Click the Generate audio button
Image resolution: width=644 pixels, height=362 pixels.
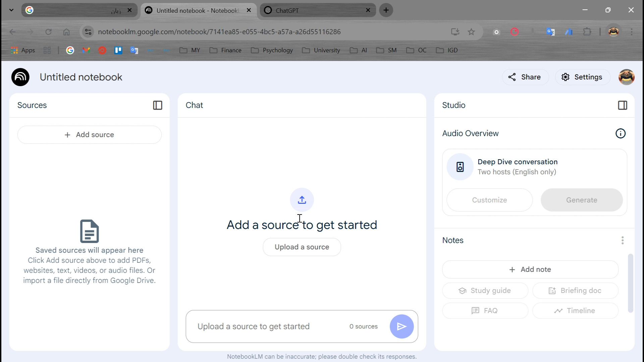[x=582, y=200]
